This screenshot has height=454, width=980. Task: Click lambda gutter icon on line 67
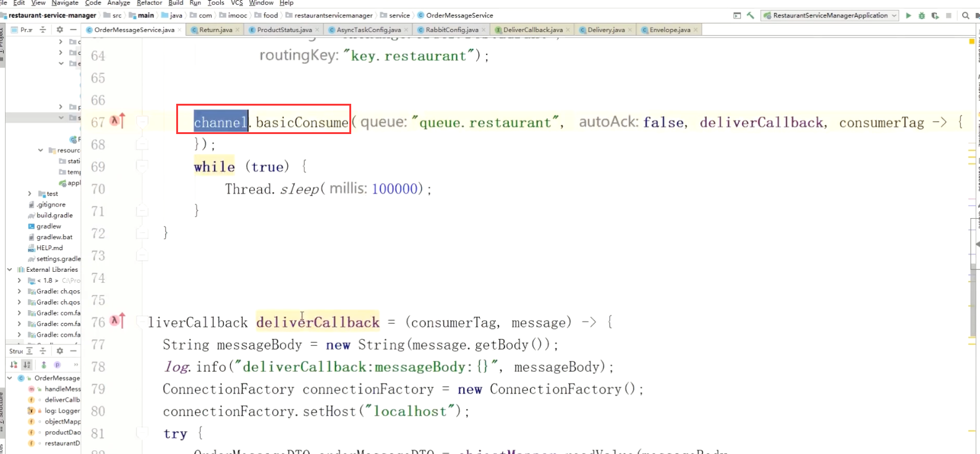117,121
